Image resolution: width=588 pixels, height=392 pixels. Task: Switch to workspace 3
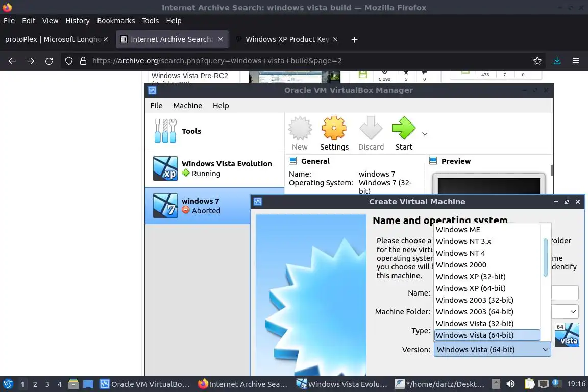[47, 384]
